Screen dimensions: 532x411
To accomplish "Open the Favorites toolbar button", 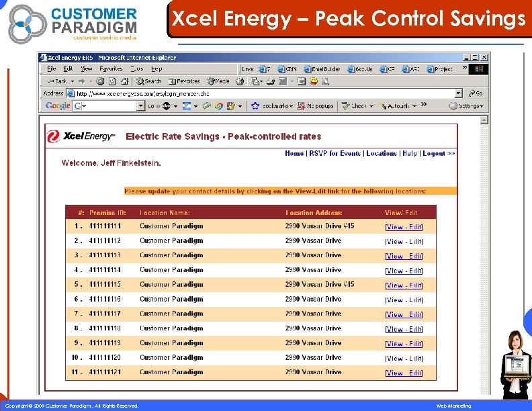I will point(184,81).
